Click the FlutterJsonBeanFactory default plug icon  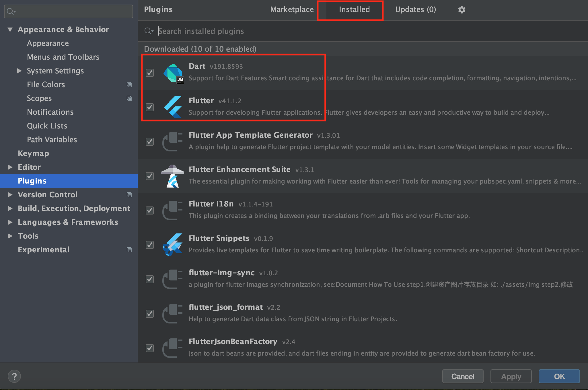[173, 348]
